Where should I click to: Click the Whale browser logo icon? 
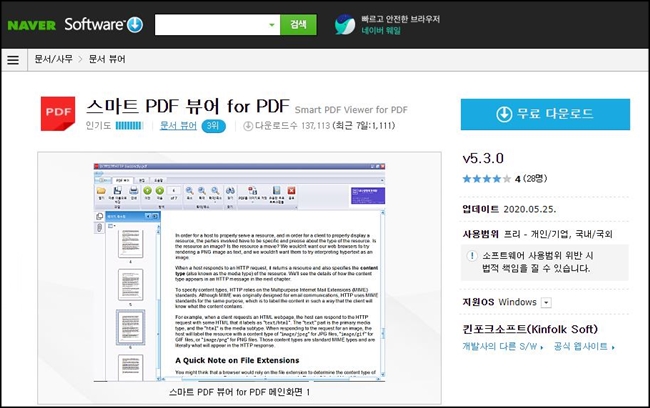pyautogui.click(x=345, y=24)
